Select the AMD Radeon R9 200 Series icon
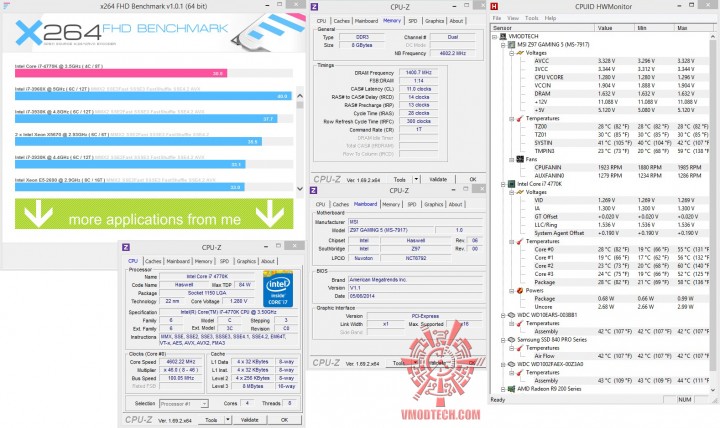 [x=511, y=389]
